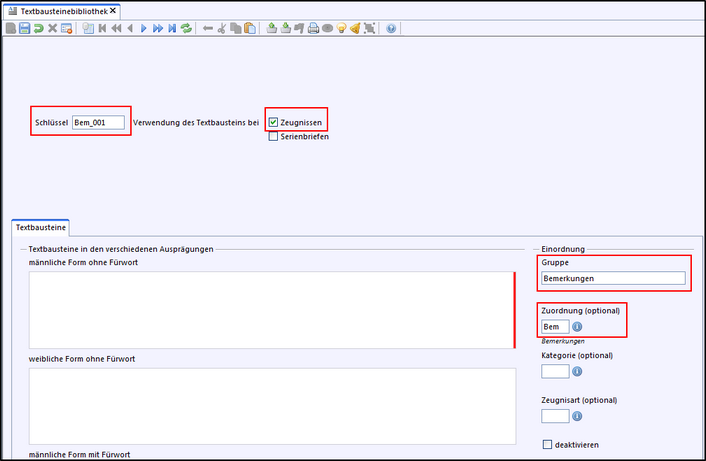
Task: Click the scissors cut icon
Action: tap(221, 28)
